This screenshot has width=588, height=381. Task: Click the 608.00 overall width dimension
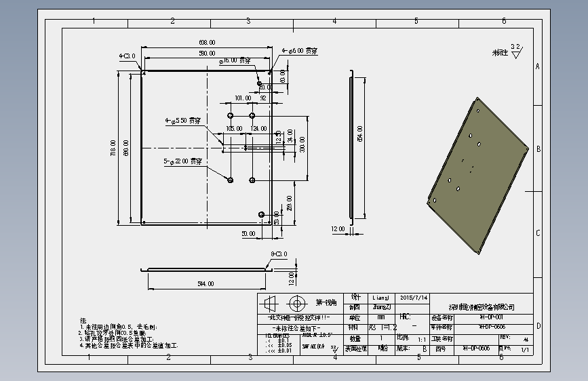[207, 43]
